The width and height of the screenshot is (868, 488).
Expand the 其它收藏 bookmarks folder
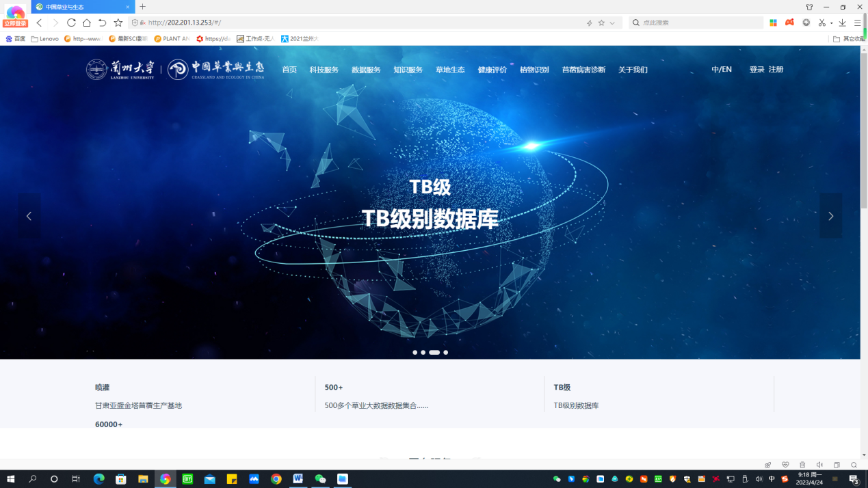coord(849,39)
